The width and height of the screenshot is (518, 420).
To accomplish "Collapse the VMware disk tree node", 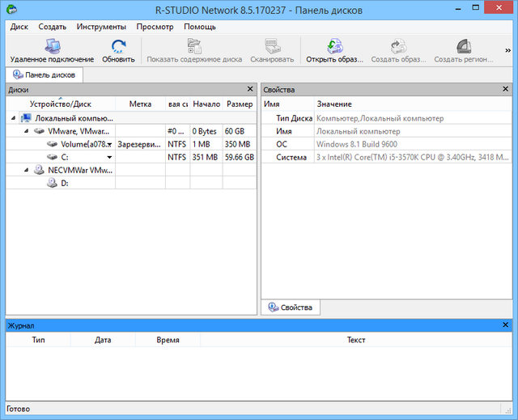I will coord(28,130).
